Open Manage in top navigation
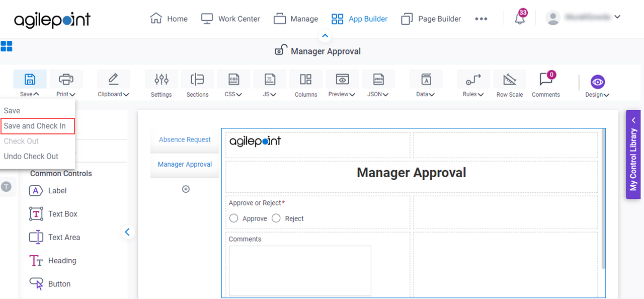 [x=296, y=19]
